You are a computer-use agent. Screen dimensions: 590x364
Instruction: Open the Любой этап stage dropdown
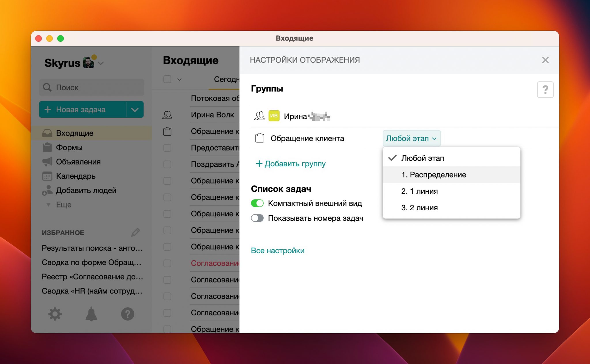[x=411, y=138]
